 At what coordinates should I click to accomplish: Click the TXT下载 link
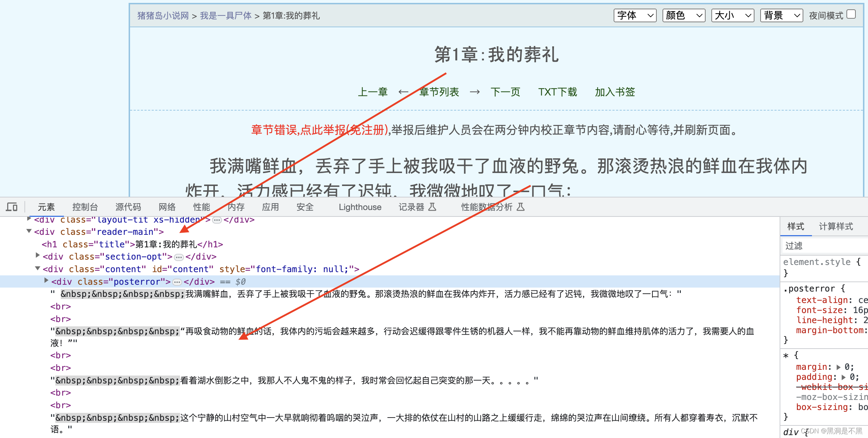point(558,92)
